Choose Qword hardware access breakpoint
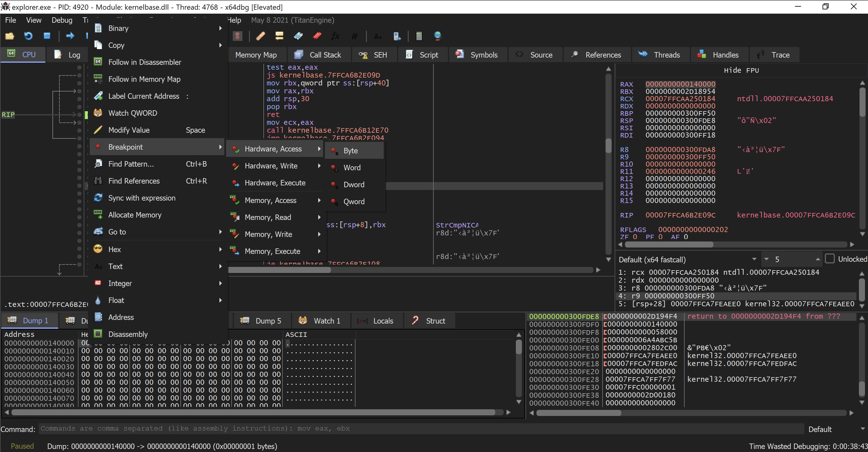Image resolution: width=868 pixels, height=452 pixels. pyautogui.click(x=355, y=201)
